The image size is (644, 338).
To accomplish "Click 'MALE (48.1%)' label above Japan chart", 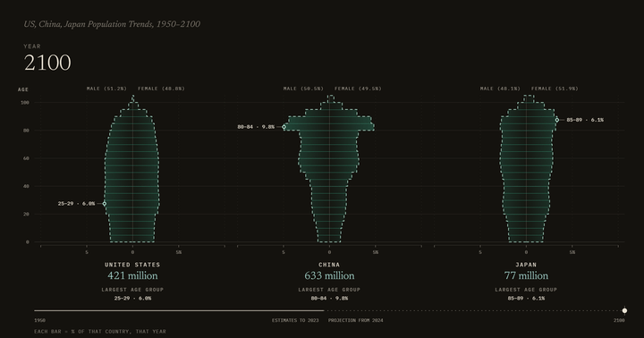I will (500, 89).
